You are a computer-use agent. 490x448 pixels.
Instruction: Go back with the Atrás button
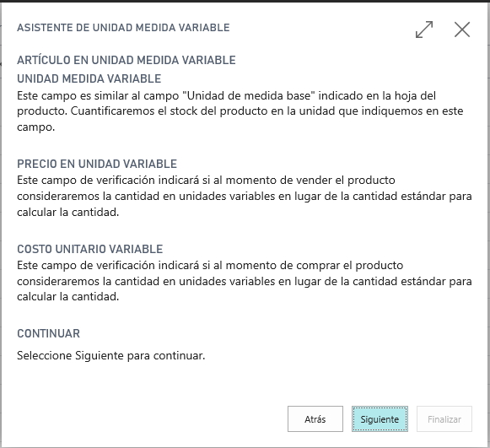[315, 419]
